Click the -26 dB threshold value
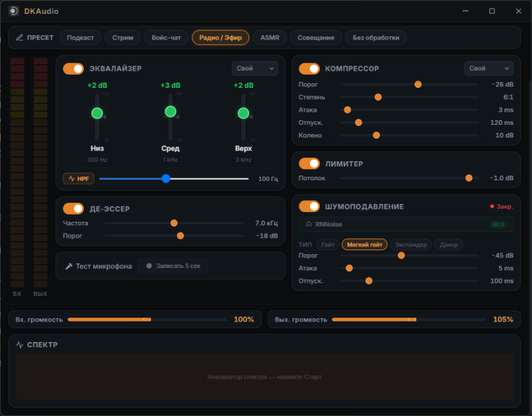Viewport: 532px width, 416px height. click(502, 85)
